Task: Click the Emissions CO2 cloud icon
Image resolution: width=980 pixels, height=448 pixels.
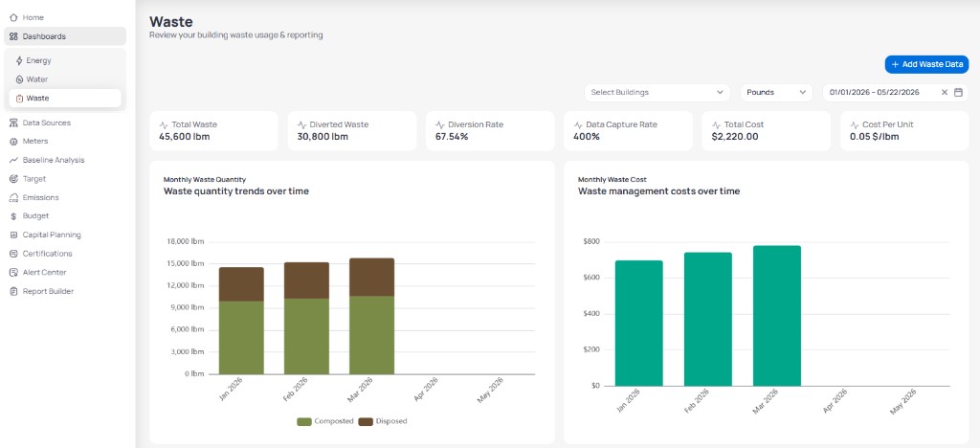Action: click(13, 197)
